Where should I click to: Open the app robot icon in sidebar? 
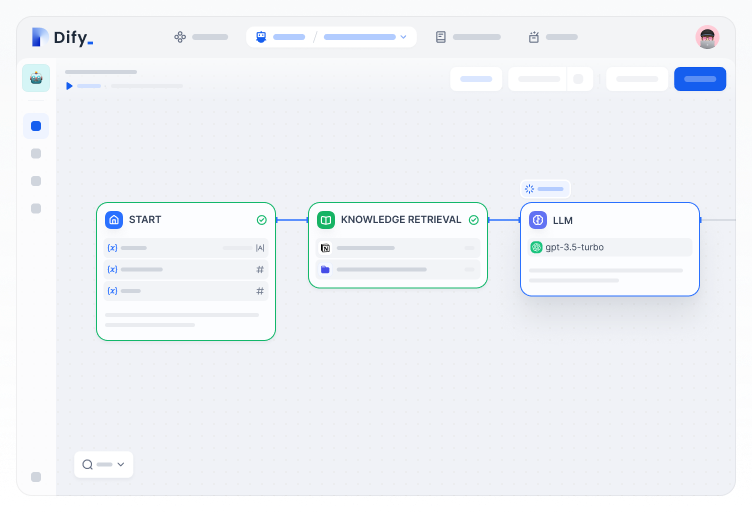(x=36, y=78)
